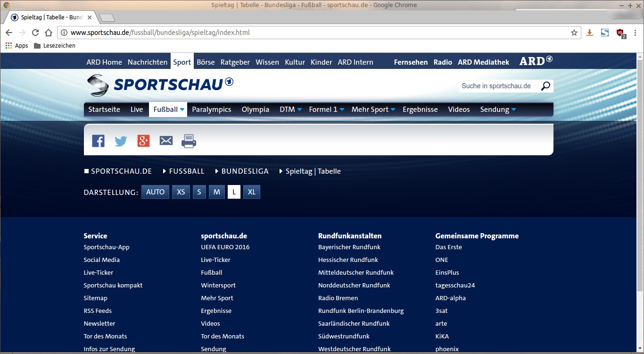Screen dimensions: 644x354
Task: Reload the page in Chrome
Action: 35,33
